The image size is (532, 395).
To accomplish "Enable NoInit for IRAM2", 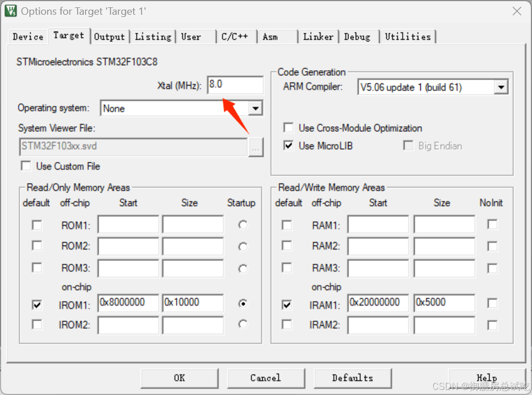I will coord(492,325).
